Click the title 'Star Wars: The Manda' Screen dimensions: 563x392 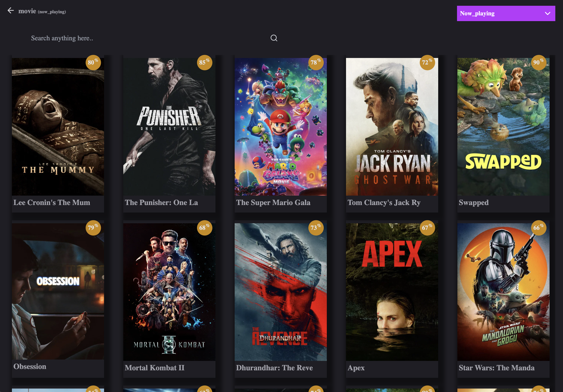(497, 368)
